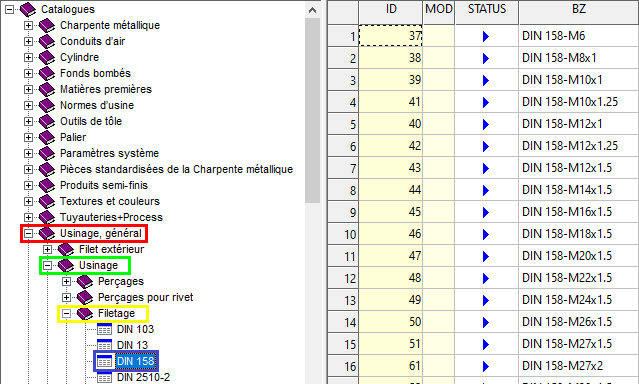Viewport: 639px width, 384px height.
Task: Expand the Perçages node
Action: (x=66, y=281)
